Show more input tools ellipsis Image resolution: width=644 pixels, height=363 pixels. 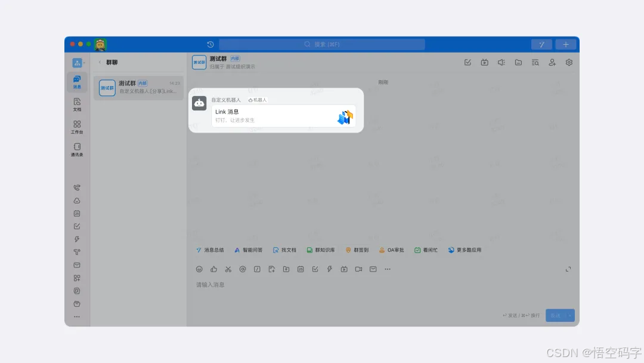(388, 269)
